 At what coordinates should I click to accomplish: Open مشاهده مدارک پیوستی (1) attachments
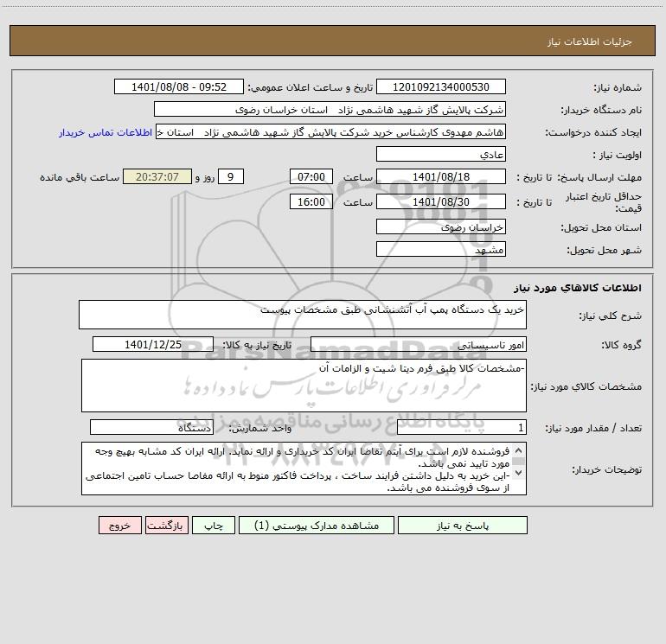pyautogui.click(x=317, y=525)
